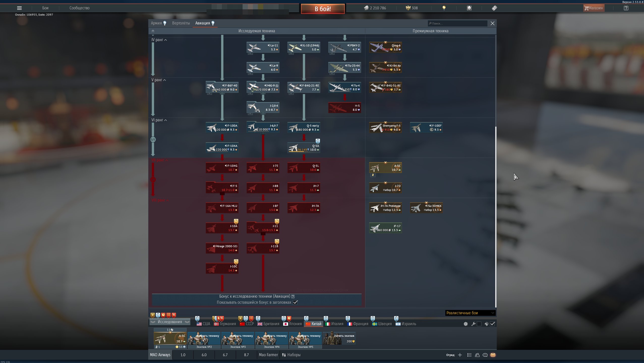This screenshot has width=644, height=363.
Task: Open the Магазин store button
Action: point(593,8)
